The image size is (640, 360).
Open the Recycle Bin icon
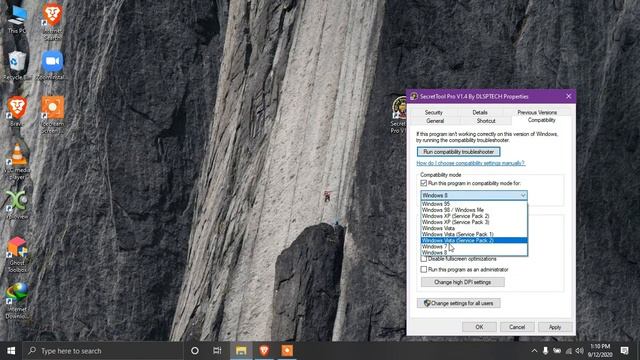tap(16, 65)
